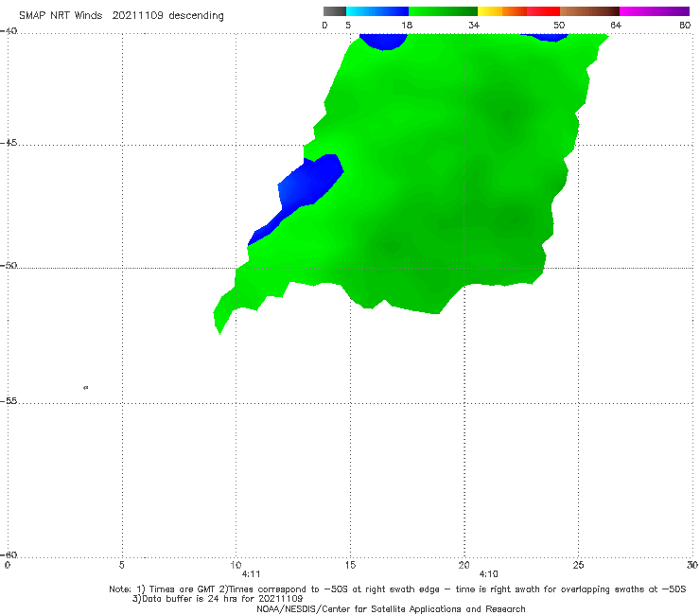The height and width of the screenshot is (615, 700).
Task: Click the note '3)Data buffer is 24 hrs for 20211109'
Action: (218, 599)
